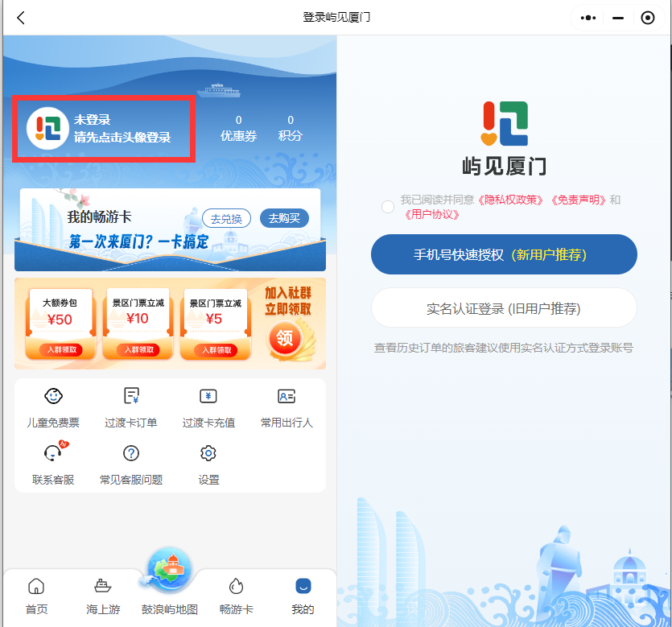Click 请先点击头像登录 prompt text

[x=122, y=137]
